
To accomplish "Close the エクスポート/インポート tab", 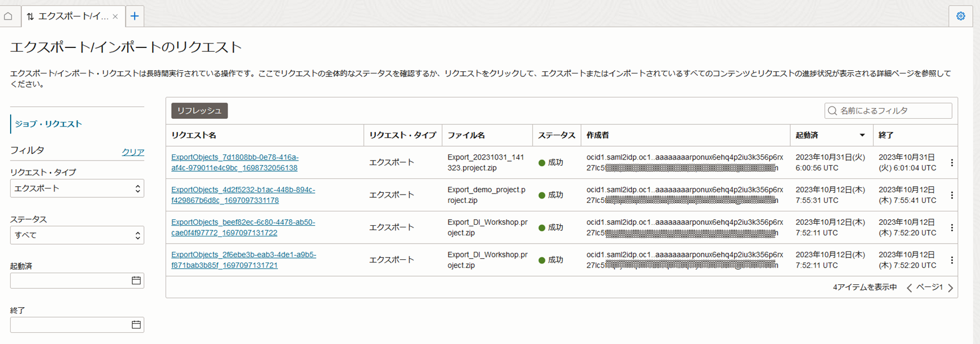I will click(x=115, y=17).
